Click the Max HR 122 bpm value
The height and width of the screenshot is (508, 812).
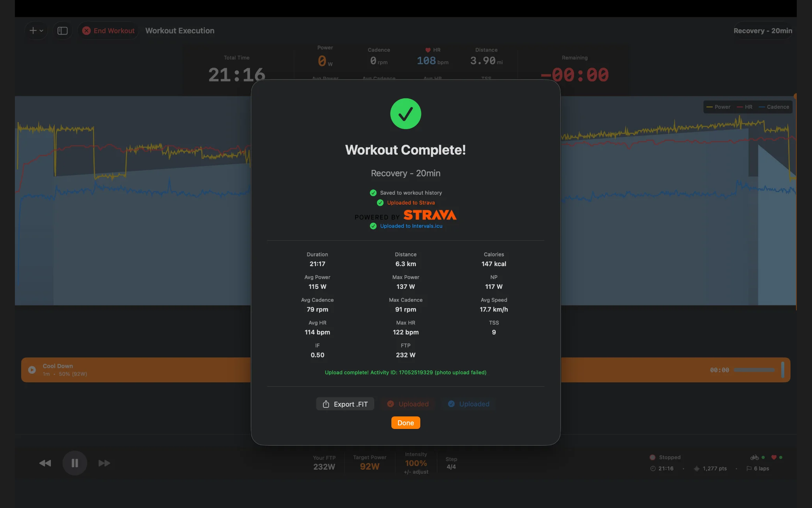coord(405,332)
